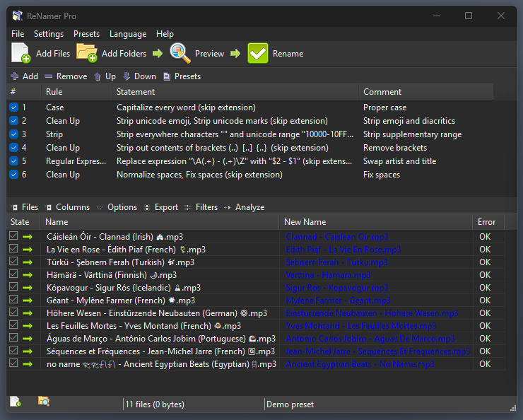Sort by the Rule column header
The image size is (523, 420).
click(x=76, y=92)
